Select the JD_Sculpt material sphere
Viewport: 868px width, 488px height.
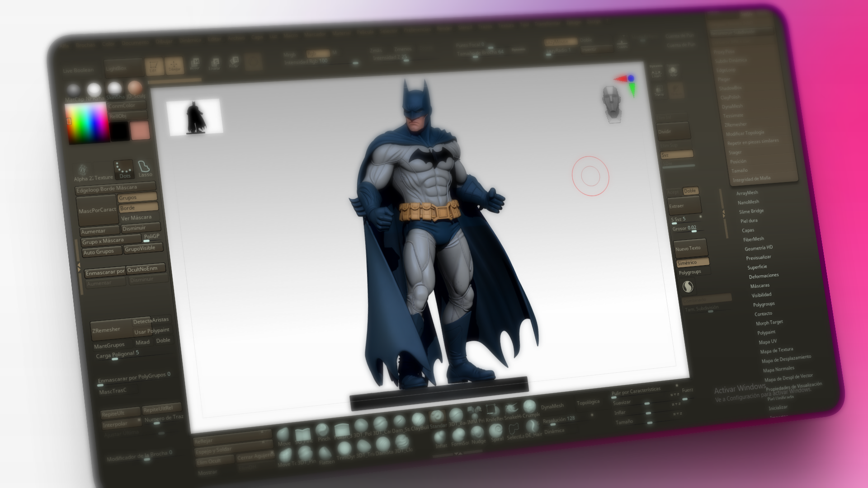click(135, 88)
